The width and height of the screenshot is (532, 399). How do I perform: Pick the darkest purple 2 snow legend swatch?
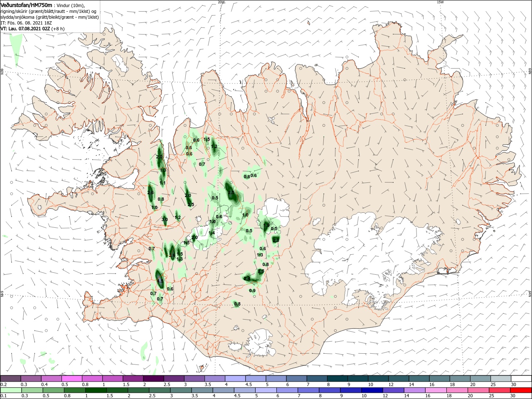point(153,379)
